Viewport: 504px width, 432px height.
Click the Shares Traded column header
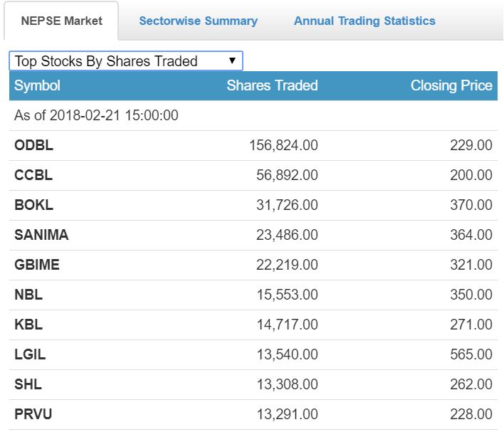click(x=272, y=85)
